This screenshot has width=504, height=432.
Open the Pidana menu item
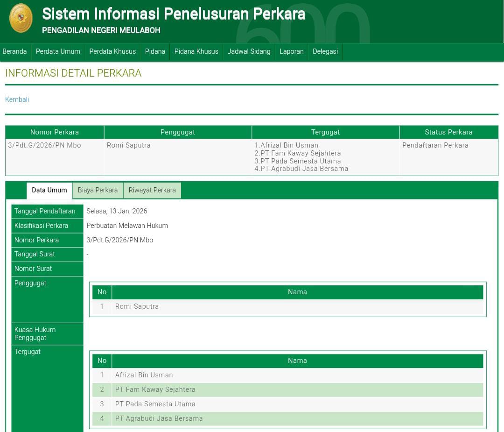155,51
